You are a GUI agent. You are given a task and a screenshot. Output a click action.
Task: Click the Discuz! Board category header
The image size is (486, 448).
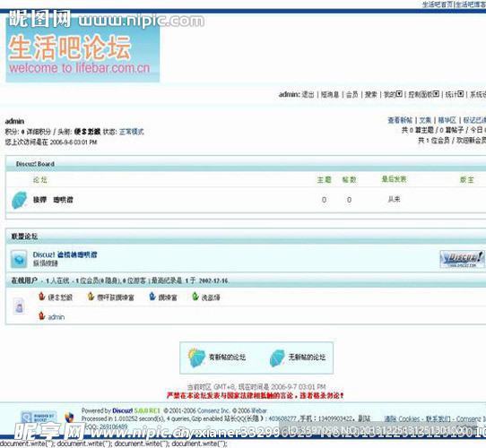pyautogui.click(x=35, y=164)
